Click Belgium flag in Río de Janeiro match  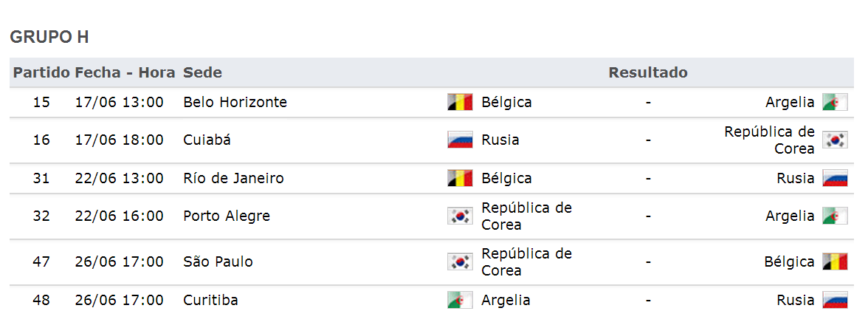[460, 178]
